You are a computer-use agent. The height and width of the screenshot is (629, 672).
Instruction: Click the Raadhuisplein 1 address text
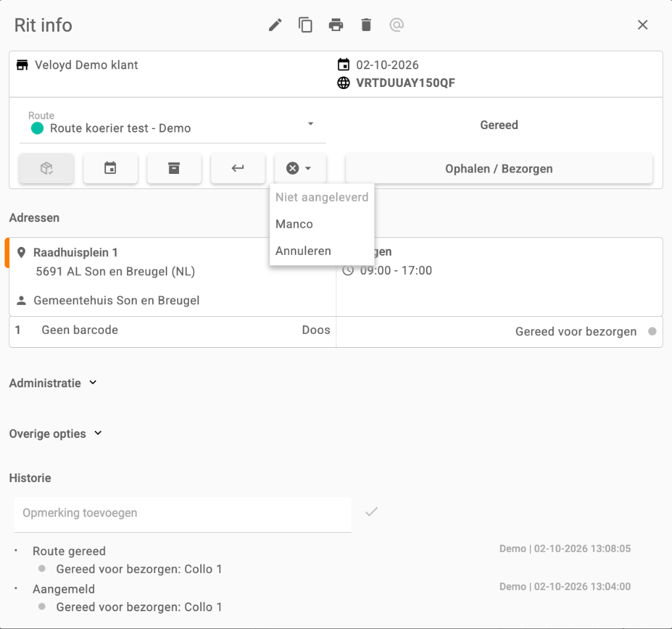[x=76, y=252]
